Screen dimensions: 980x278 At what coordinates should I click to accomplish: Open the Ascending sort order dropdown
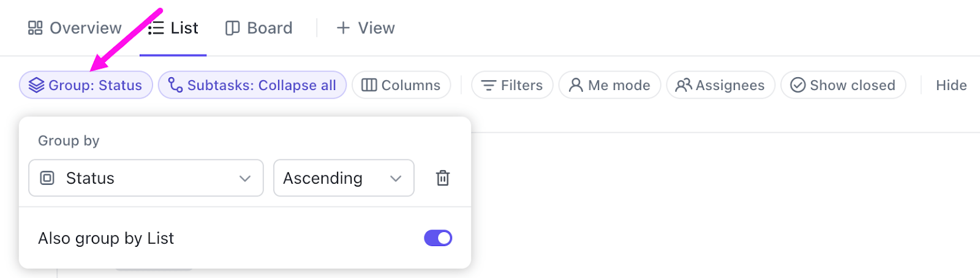pyautogui.click(x=343, y=178)
